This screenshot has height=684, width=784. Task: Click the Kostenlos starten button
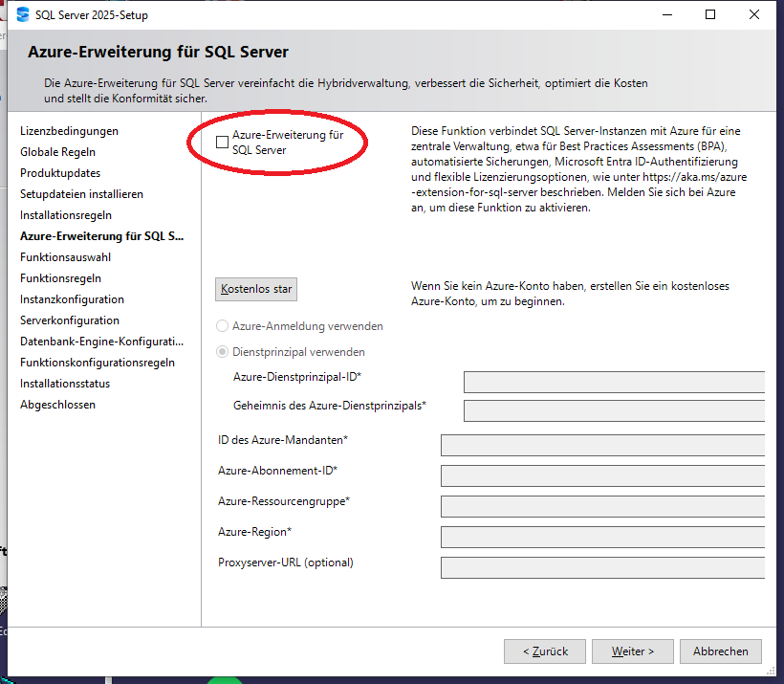point(256,289)
